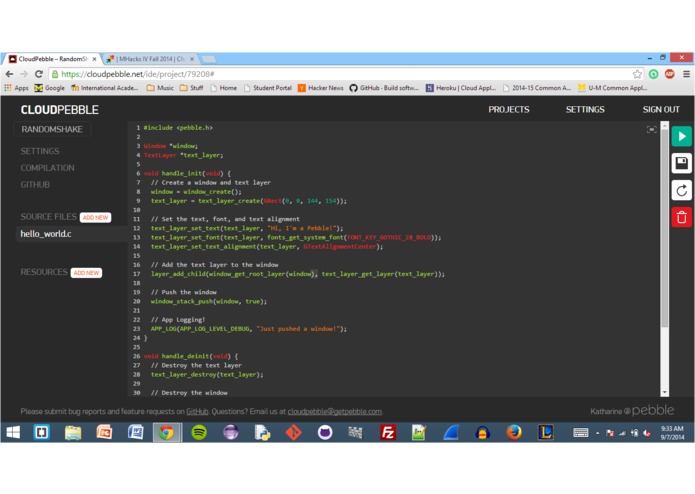Open Spotify from the taskbar
695x494 pixels.
point(199,432)
